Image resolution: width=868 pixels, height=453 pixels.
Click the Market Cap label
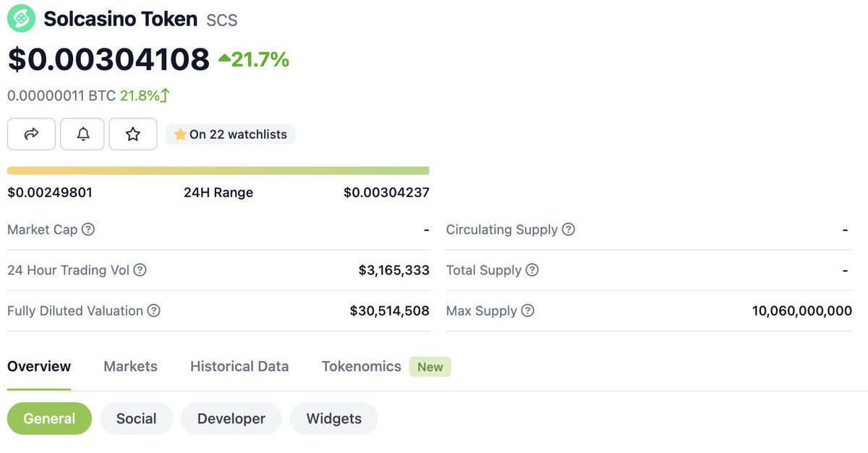pos(42,229)
